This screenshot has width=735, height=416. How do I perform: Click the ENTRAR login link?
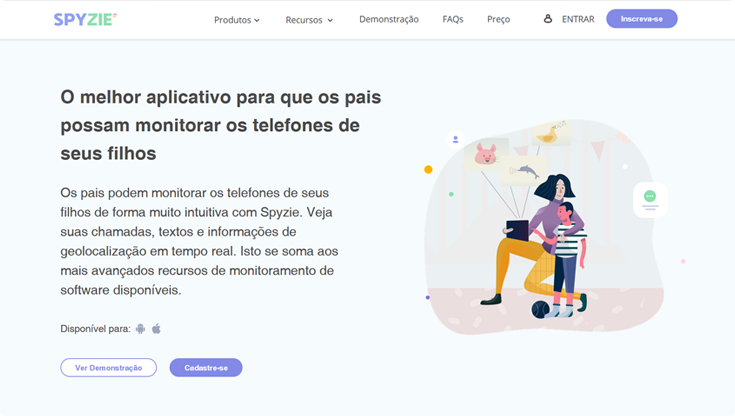(x=578, y=19)
